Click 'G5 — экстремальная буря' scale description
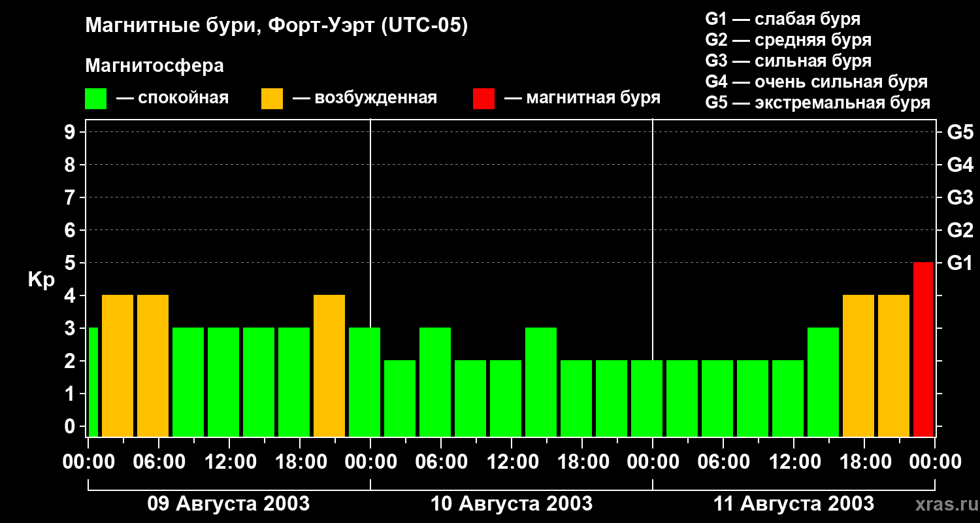Screen dimensions: 980x523 coord(818,103)
